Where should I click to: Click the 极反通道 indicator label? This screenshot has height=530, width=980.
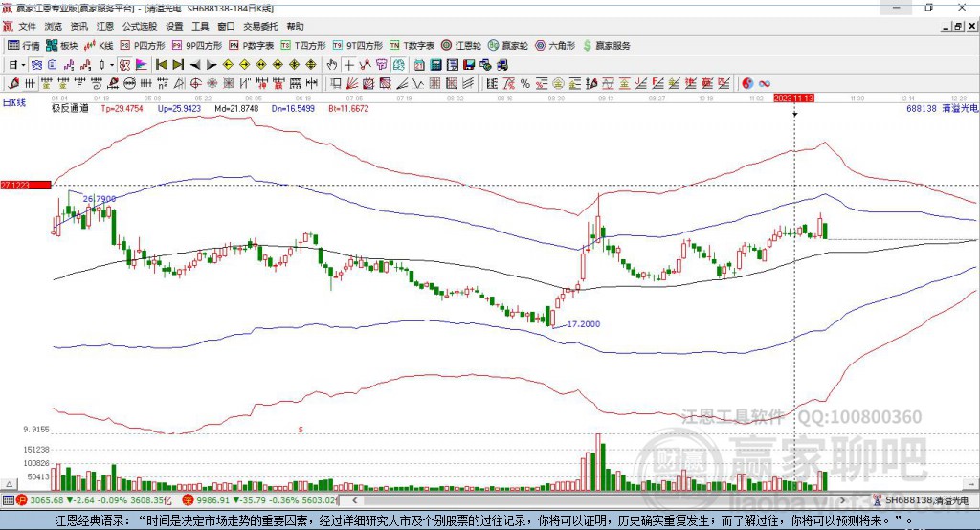tap(70, 109)
